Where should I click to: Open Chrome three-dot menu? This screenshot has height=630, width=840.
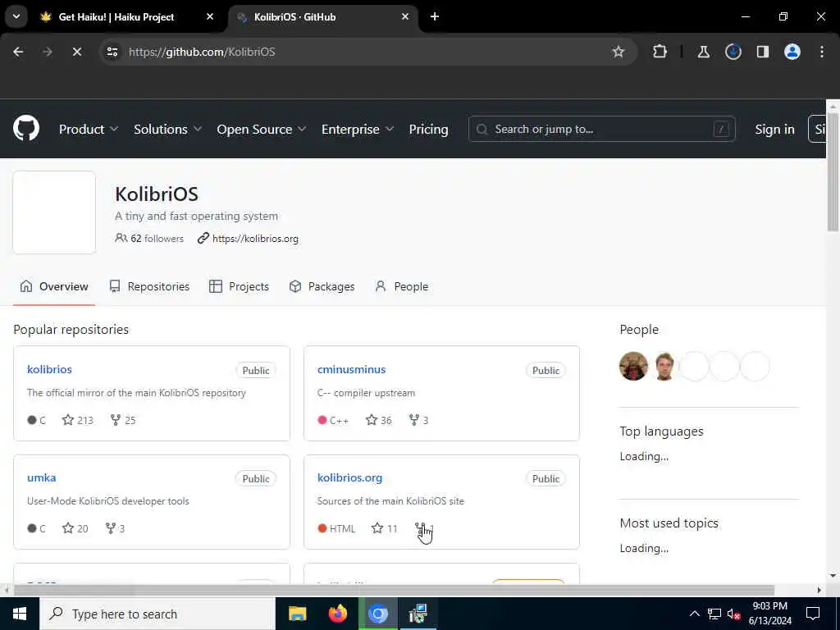tap(821, 52)
